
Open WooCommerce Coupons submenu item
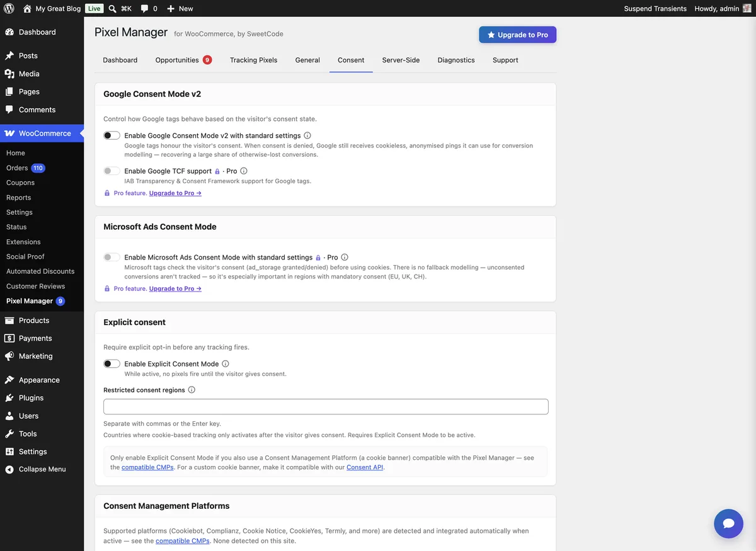(x=20, y=183)
